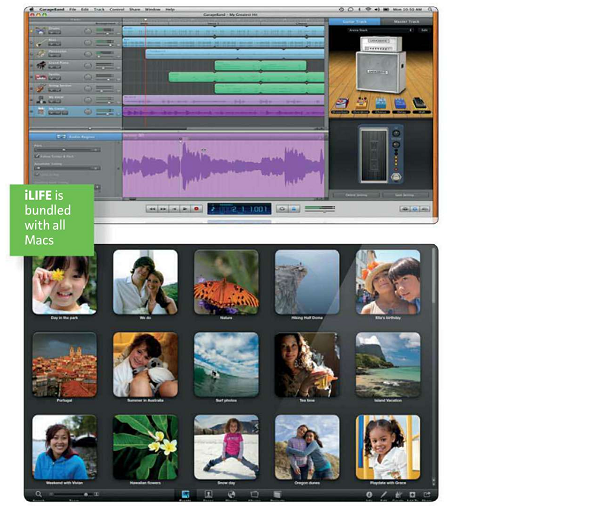
Task: Open the Events view in iPhoto toolbar
Action: [185, 495]
